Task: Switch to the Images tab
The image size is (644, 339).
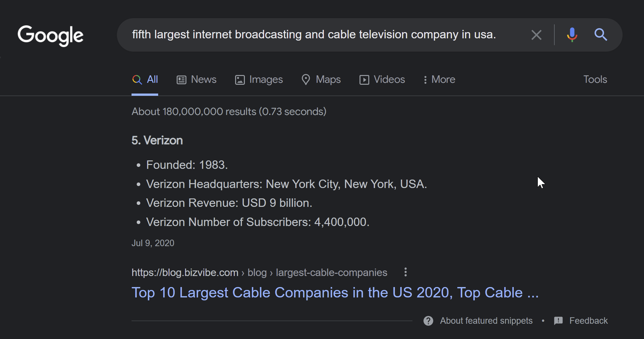Action: point(259,80)
